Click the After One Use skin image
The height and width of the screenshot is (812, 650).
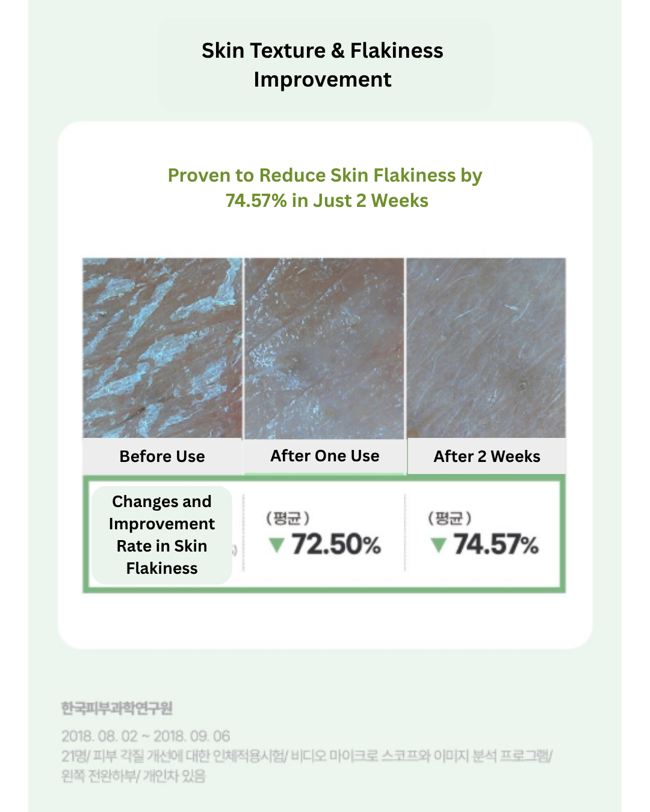[x=324, y=348]
